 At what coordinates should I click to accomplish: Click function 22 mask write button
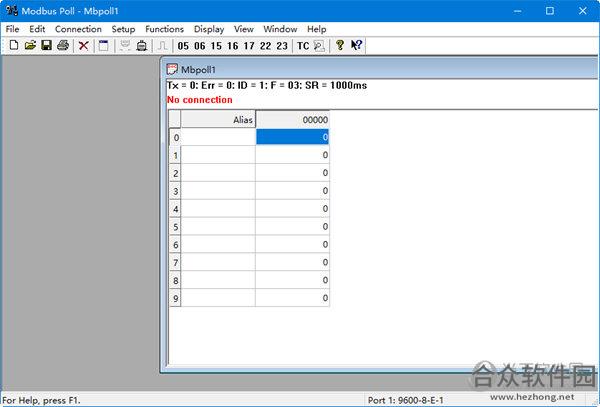(266, 46)
